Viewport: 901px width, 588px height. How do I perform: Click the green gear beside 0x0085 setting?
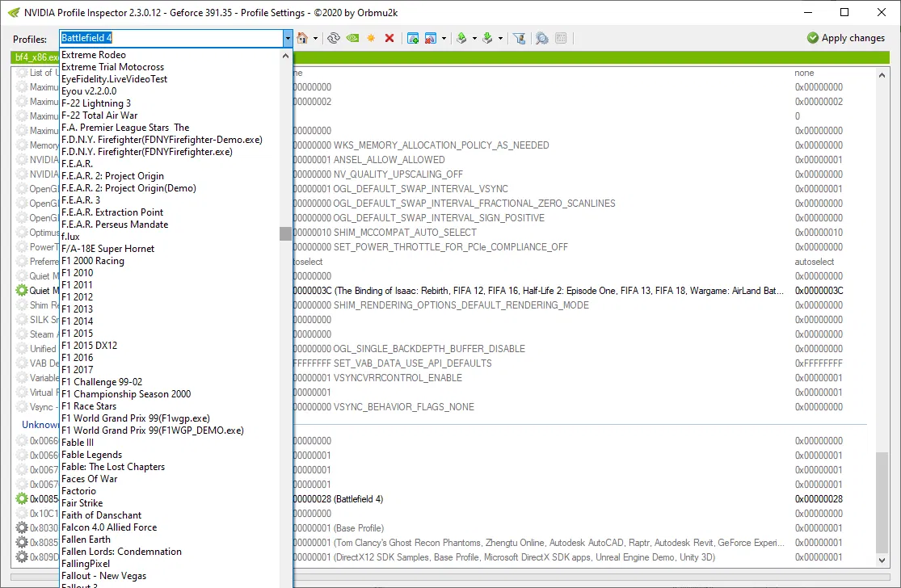pyautogui.click(x=22, y=498)
